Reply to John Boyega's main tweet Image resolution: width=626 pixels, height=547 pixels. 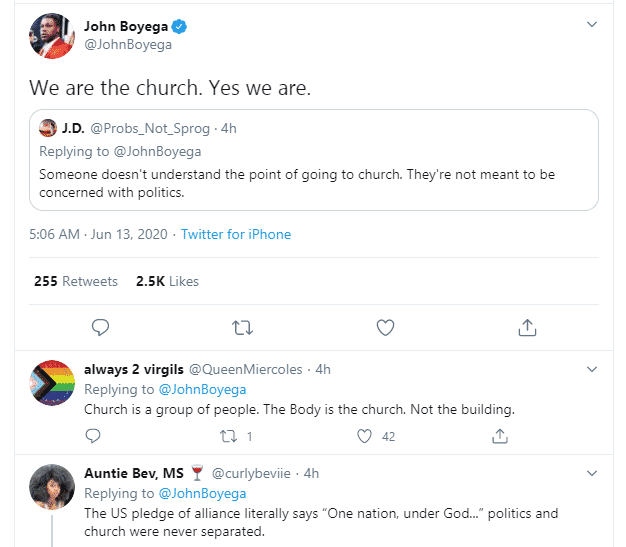(x=100, y=327)
